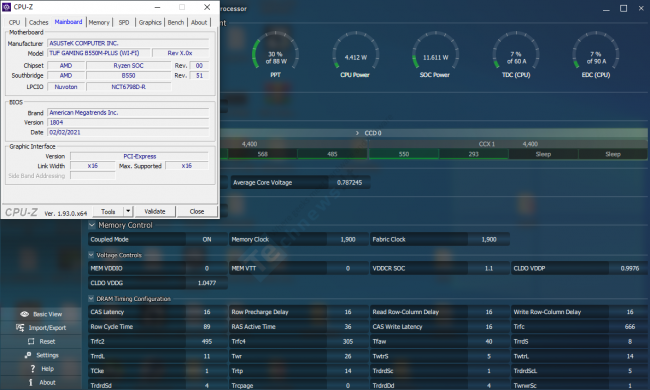Click the Validate button
The image size is (650, 390).
click(x=155, y=211)
